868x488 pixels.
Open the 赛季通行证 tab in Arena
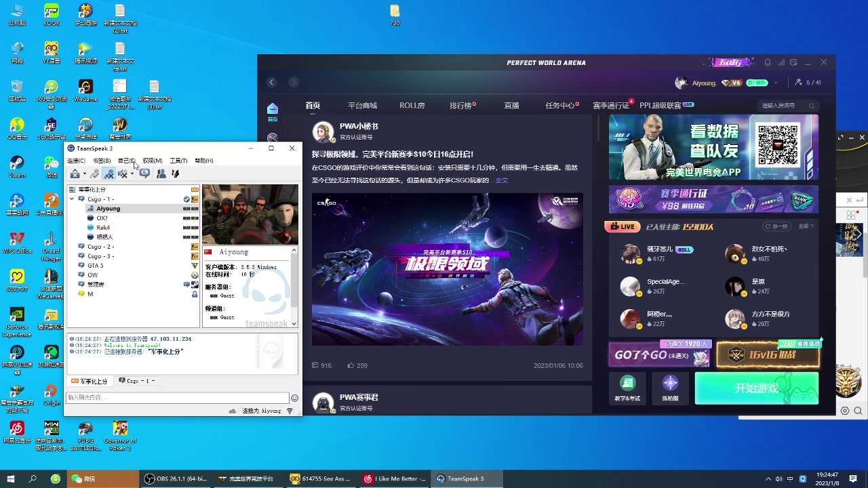611,106
